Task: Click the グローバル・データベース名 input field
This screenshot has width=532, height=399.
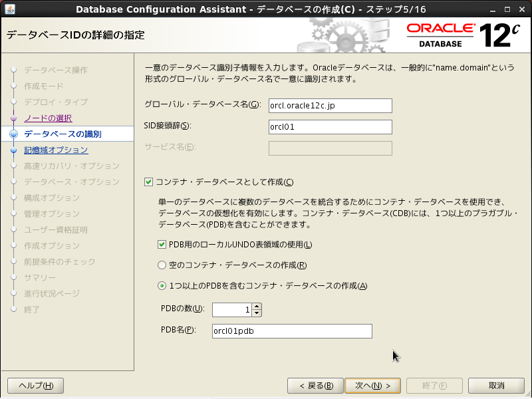Action: coord(330,106)
